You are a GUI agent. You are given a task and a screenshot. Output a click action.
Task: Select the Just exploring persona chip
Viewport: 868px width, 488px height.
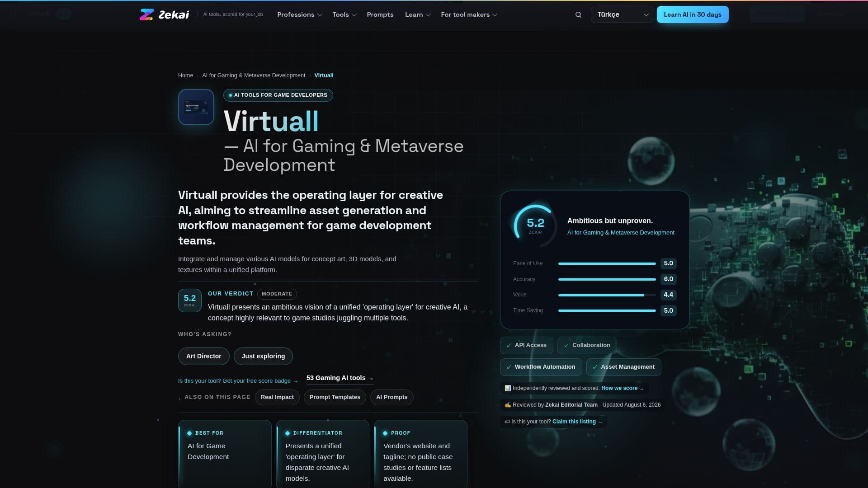click(x=263, y=356)
